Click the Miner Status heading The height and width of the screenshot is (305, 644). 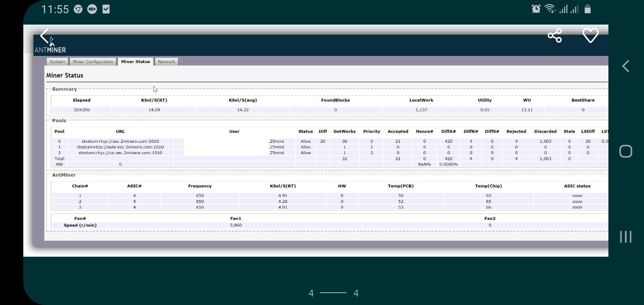[x=65, y=75]
